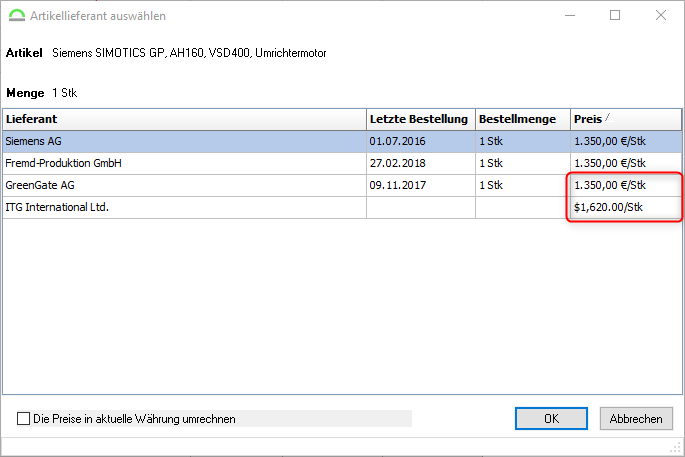Cancel with the Abbrechen button

tap(636, 419)
